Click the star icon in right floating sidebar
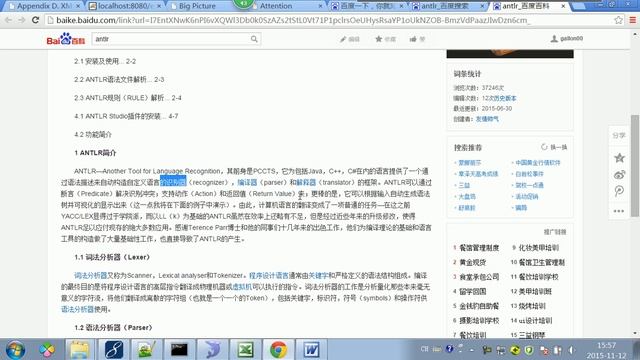This screenshot has width=640, height=360. point(619,158)
